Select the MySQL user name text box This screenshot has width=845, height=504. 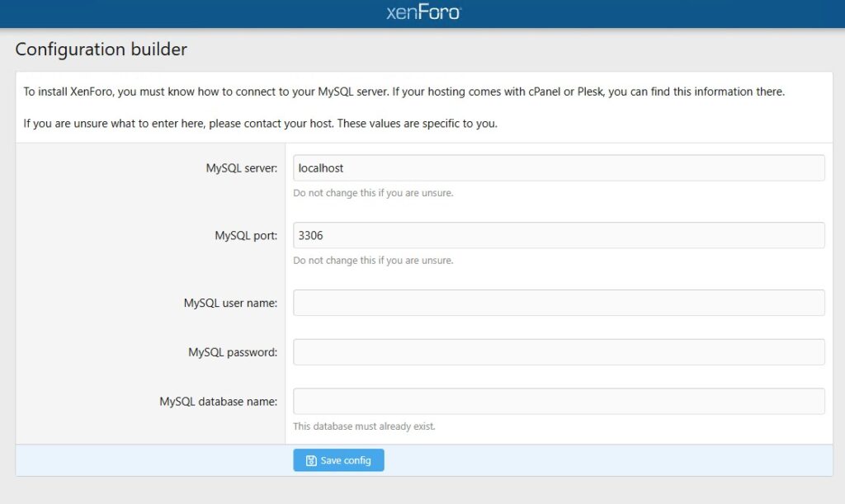pos(559,303)
